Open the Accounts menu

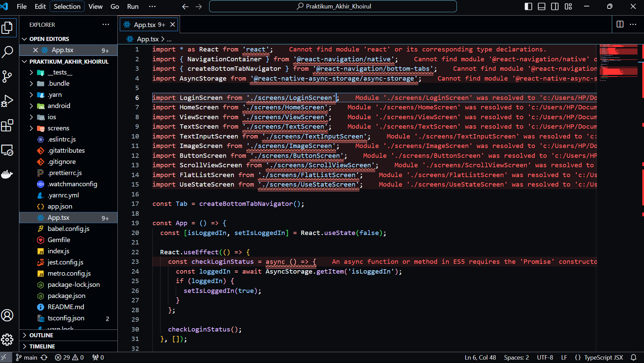7,315
